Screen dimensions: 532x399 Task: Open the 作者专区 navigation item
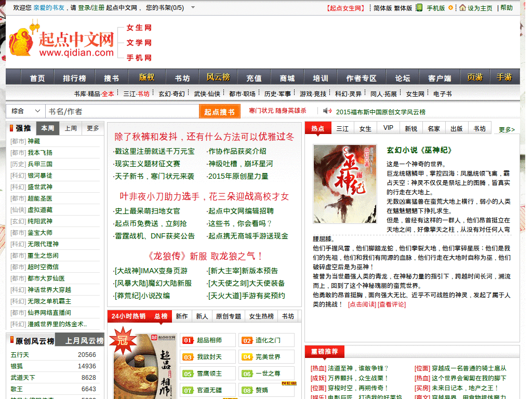pyautogui.click(x=361, y=78)
